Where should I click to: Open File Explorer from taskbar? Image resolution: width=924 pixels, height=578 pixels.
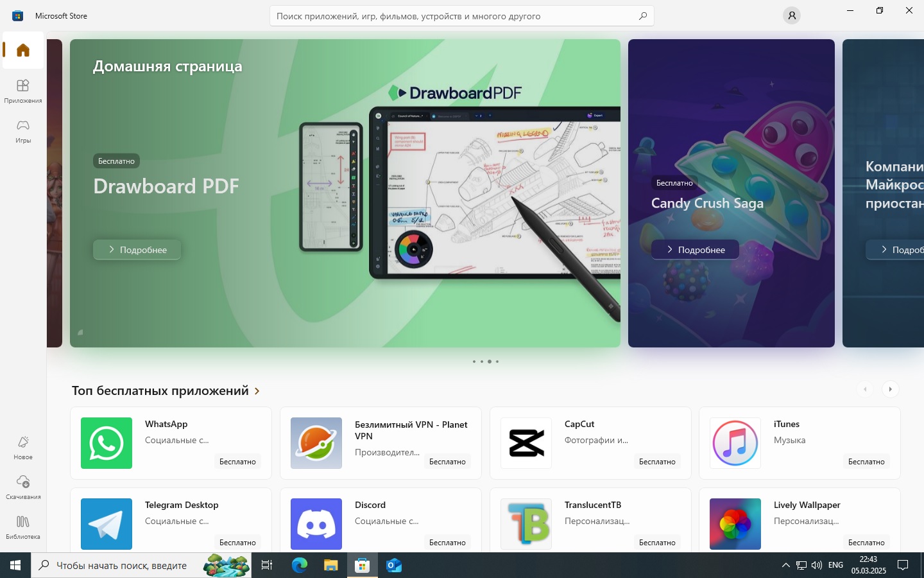click(x=330, y=565)
